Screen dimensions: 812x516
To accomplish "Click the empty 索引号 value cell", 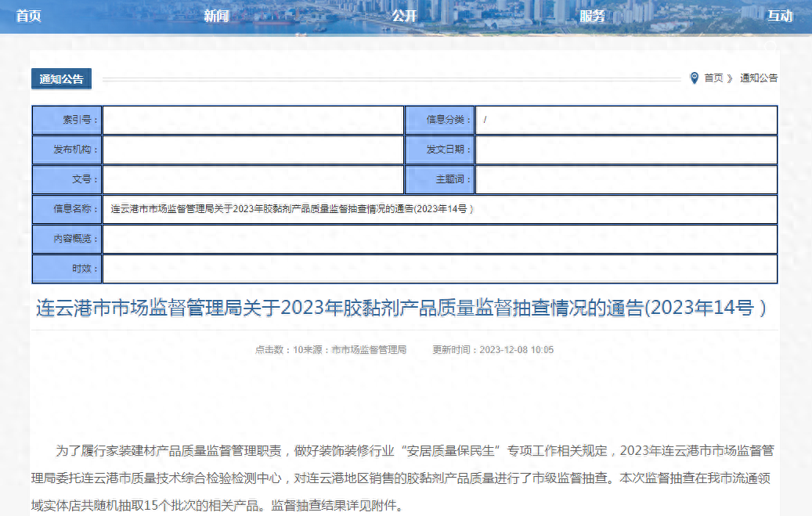I will 253,120.
